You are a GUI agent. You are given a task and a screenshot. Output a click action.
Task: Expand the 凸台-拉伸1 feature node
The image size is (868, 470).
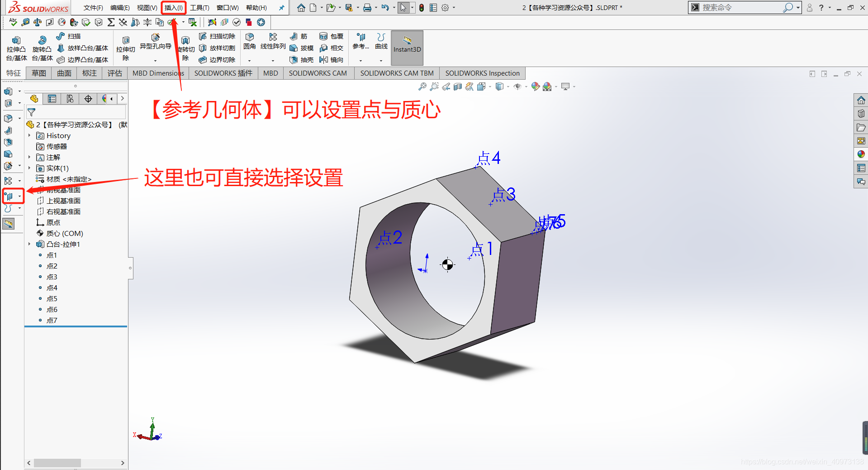[x=29, y=244]
